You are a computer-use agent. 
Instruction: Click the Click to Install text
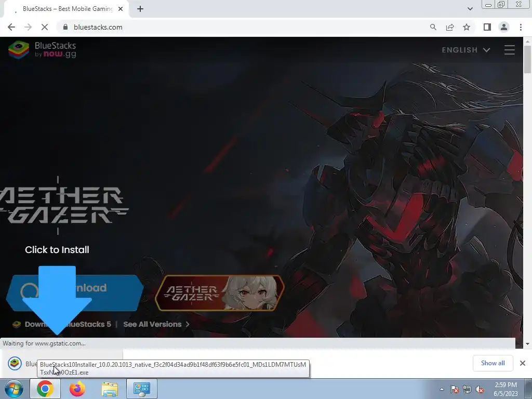tap(57, 250)
